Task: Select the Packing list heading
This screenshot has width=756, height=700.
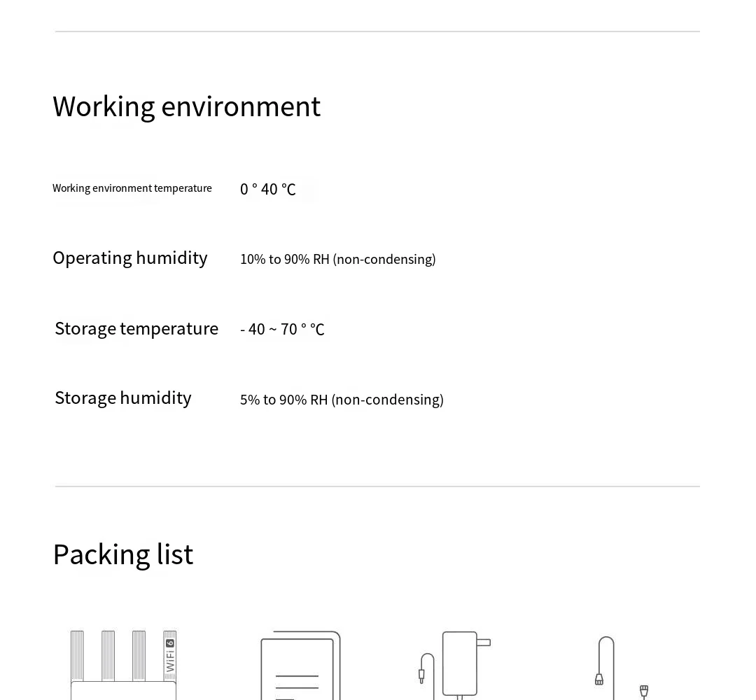Action: [122, 554]
